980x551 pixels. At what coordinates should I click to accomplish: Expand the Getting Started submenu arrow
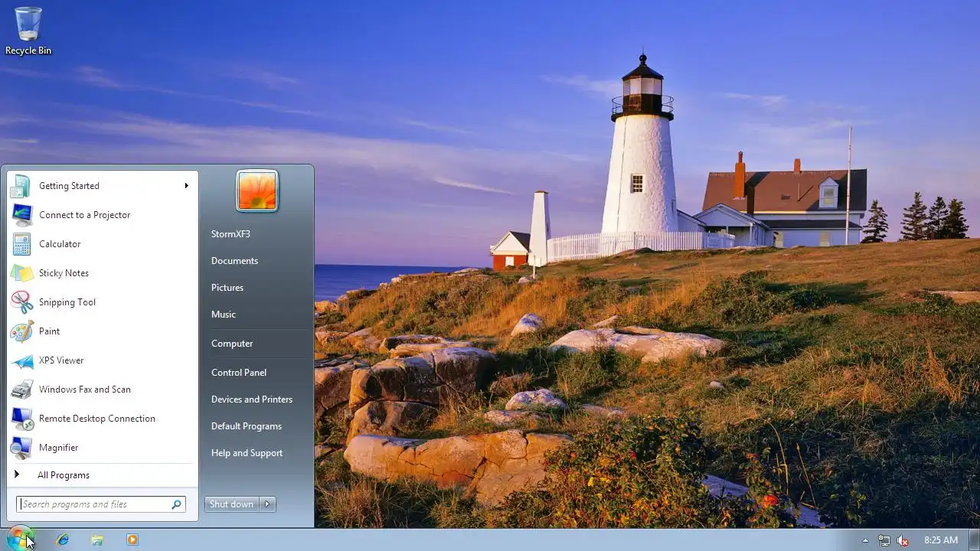[186, 186]
